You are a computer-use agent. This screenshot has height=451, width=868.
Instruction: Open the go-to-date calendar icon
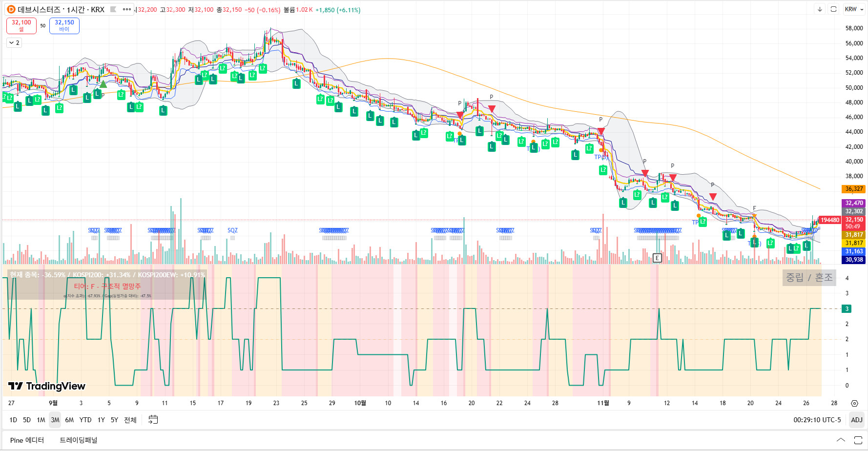tap(153, 420)
